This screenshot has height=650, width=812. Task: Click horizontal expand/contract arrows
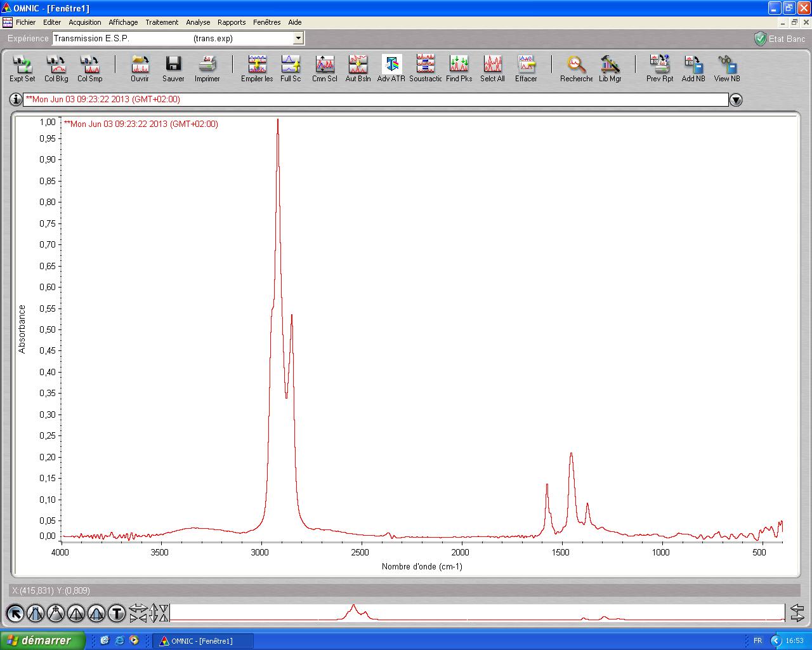tap(138, 613)
